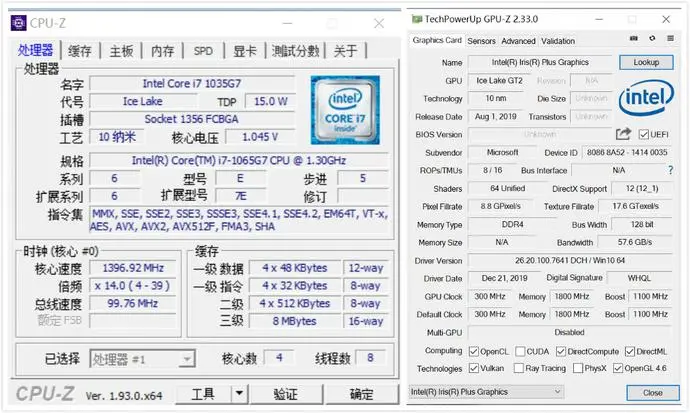
Task: Click the Multi-GPU Disabled field
Action: 570,332
